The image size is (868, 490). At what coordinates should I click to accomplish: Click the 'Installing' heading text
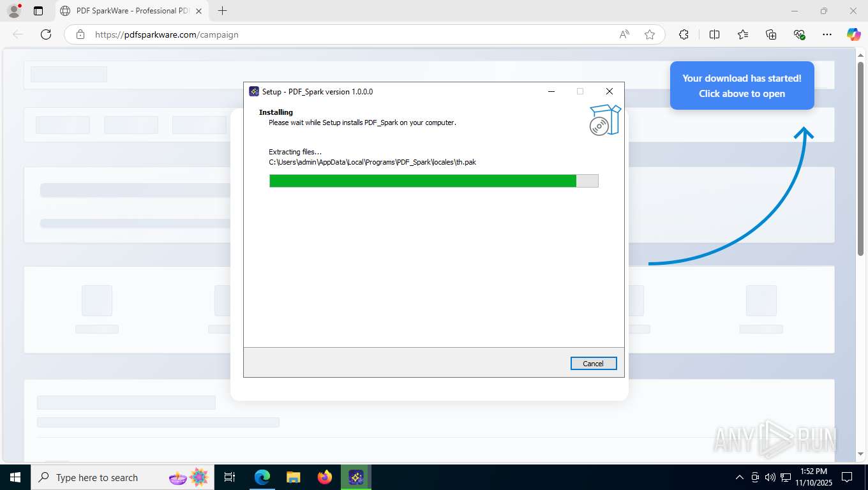[x=276, y=112]
